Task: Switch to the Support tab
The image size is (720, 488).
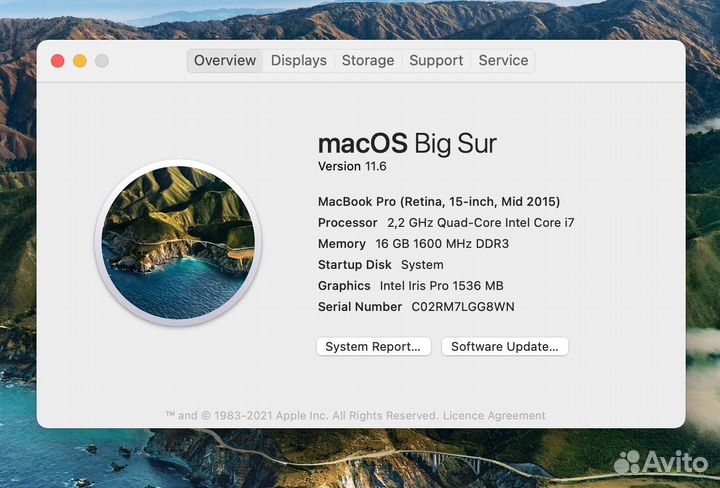Action: [x=436, y=61]
